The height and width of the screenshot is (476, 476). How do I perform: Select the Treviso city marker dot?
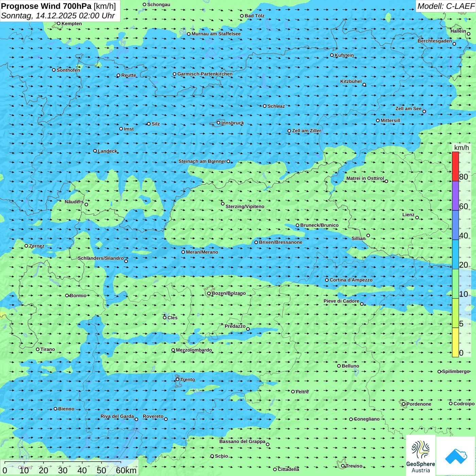pos(343,466)
